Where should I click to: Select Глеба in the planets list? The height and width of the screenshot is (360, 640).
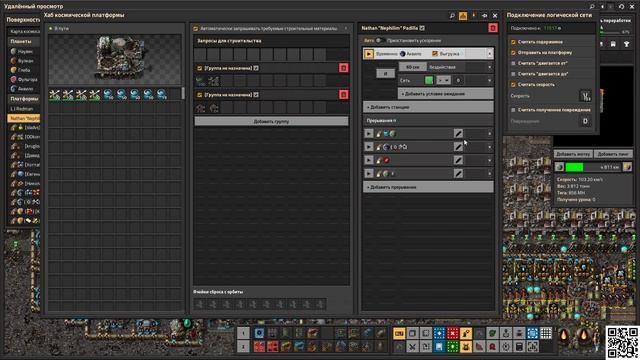pos(24,70)
